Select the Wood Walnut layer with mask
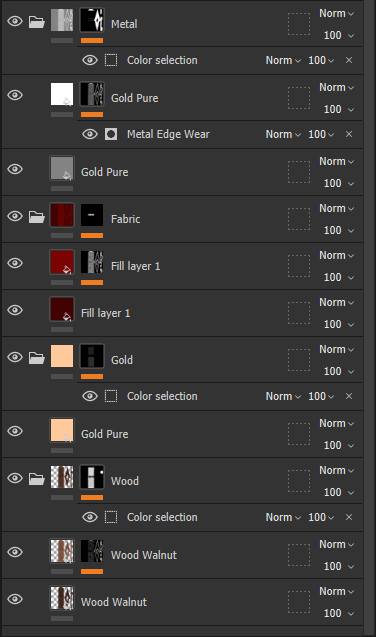This screenshot has width=376, height=637. pos(183,555)
